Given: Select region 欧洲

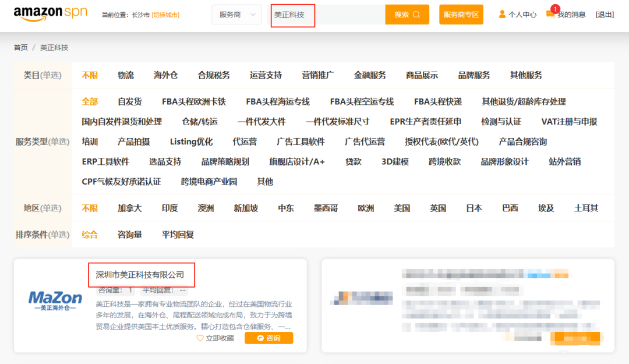Looking at the screenshot, I should (366, 208).
